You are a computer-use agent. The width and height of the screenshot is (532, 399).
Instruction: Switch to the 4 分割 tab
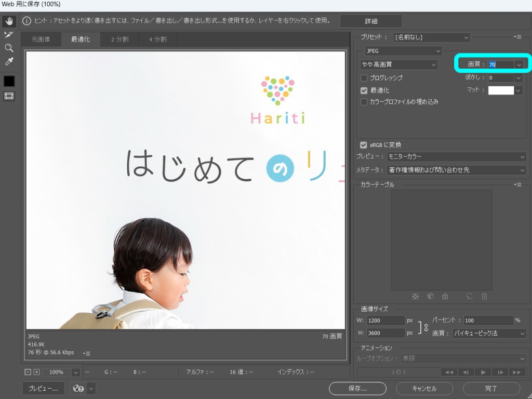coord(157,39)
